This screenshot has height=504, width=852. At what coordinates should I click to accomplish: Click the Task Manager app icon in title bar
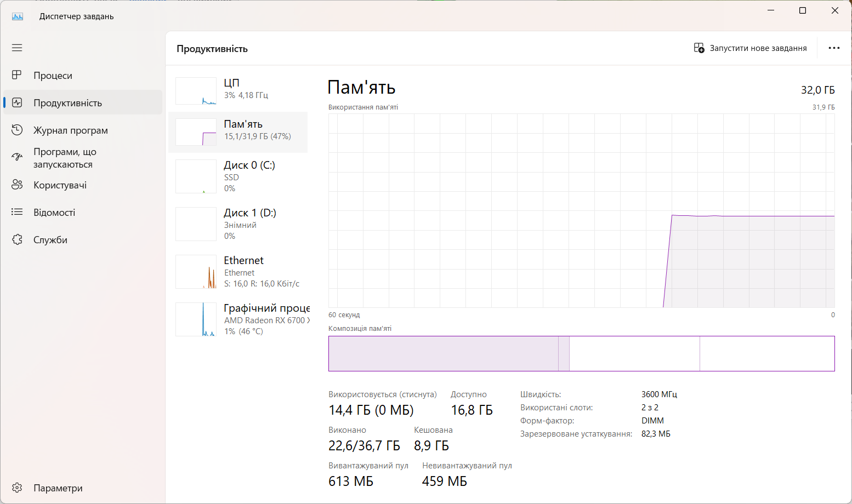pos(18,16)
